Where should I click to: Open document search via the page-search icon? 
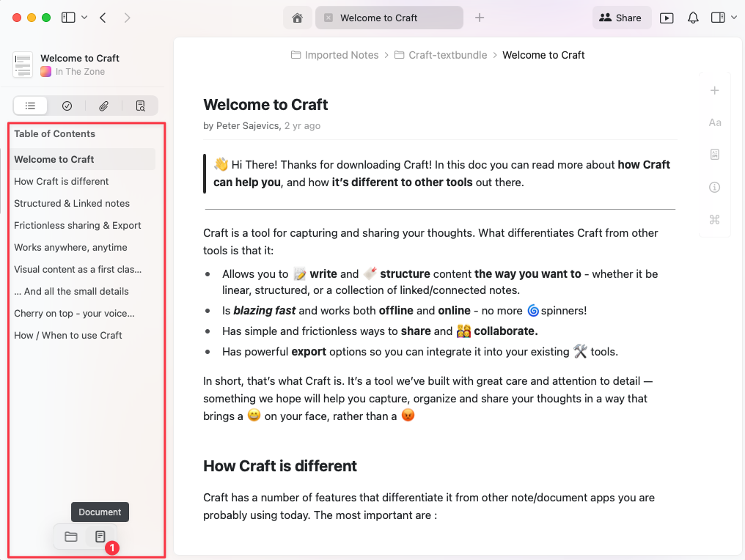[x=140, y=106]
